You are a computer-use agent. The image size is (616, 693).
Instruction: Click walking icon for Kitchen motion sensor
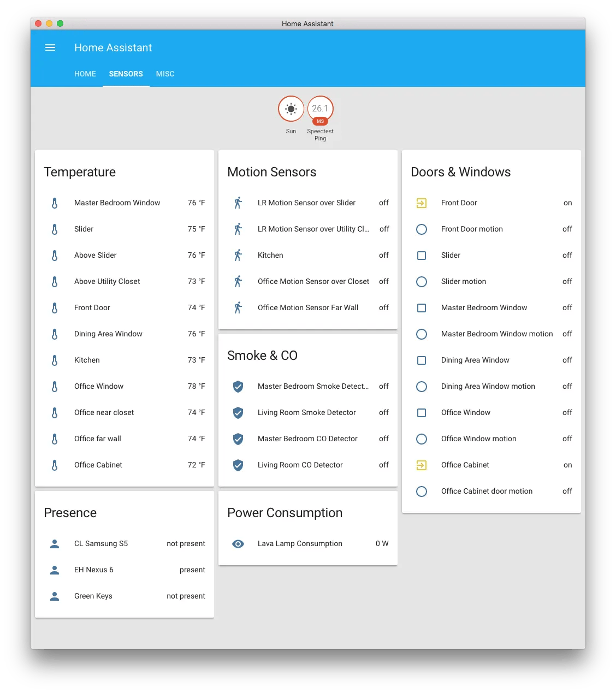(x=238, y=255)
